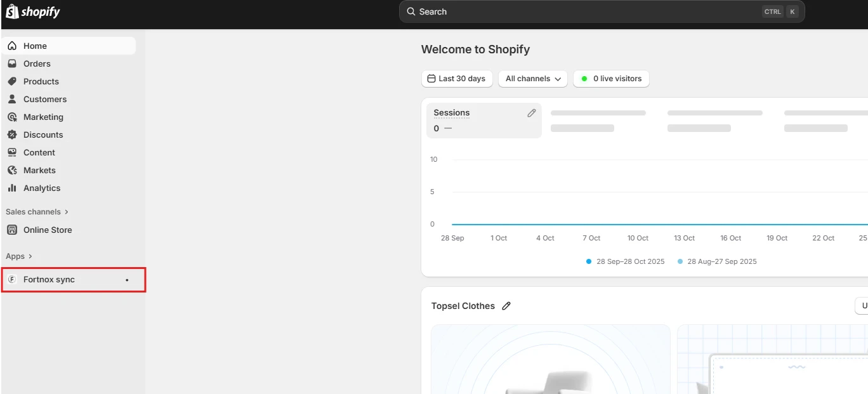
Task: Click the Shopify logo
Action: click(33, 11)
